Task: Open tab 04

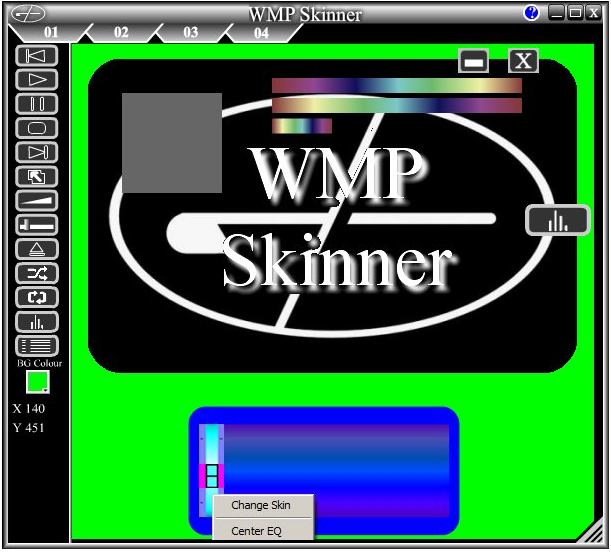Action: (x=260, y=33)
